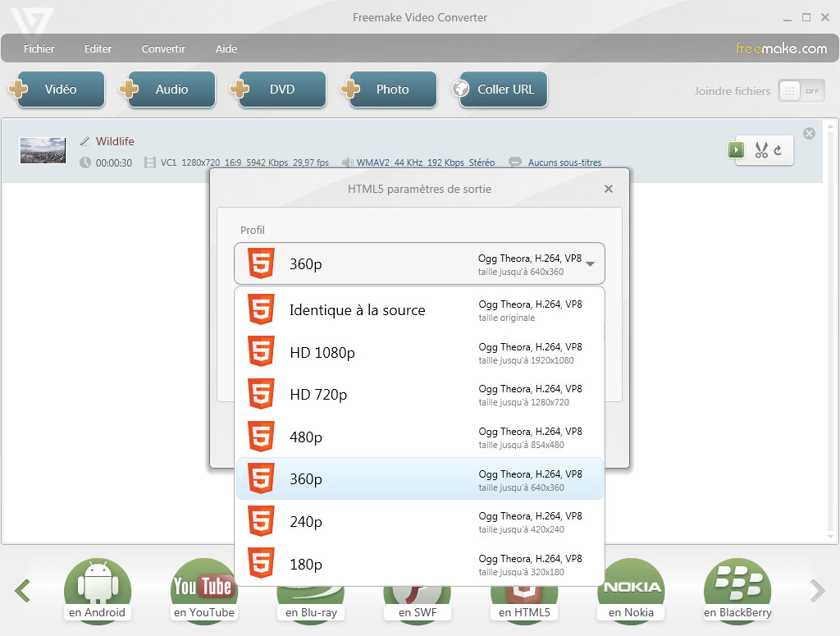
Task: Remove Wildlife file with the X icon
Action: click(x=809, y=134)
